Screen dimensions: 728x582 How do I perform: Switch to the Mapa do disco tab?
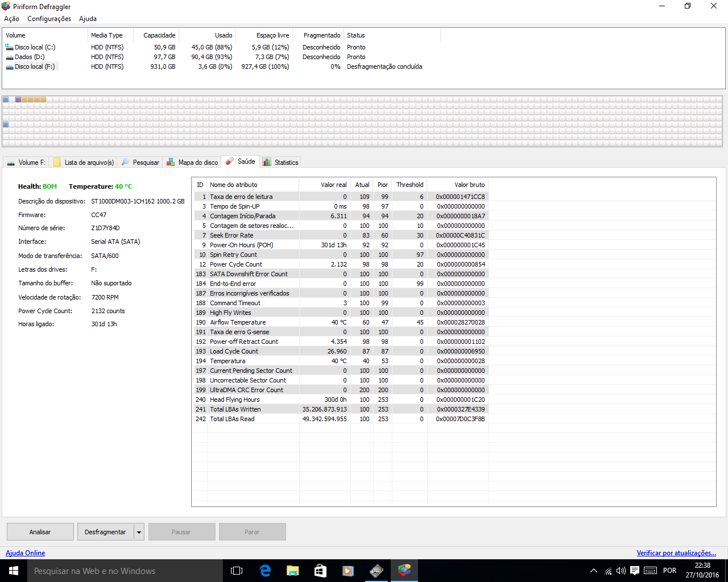click(192, 163)
